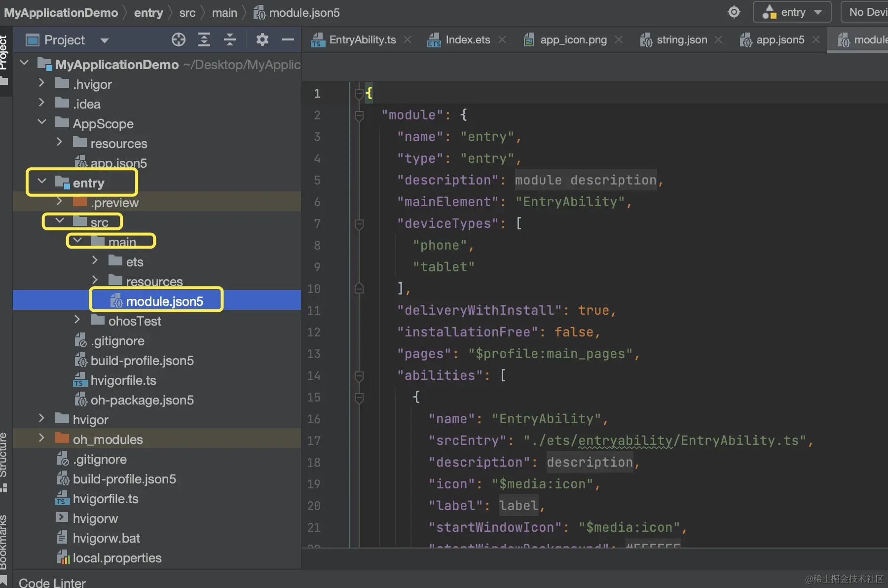
Task: Collapse the src folder
Action: click(60, 220)
